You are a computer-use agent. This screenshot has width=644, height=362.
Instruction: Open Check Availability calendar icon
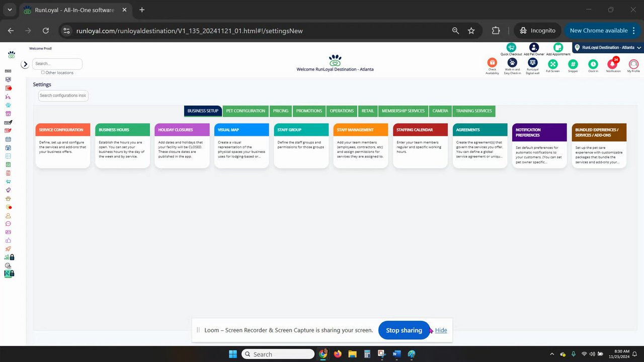[492, 63]
